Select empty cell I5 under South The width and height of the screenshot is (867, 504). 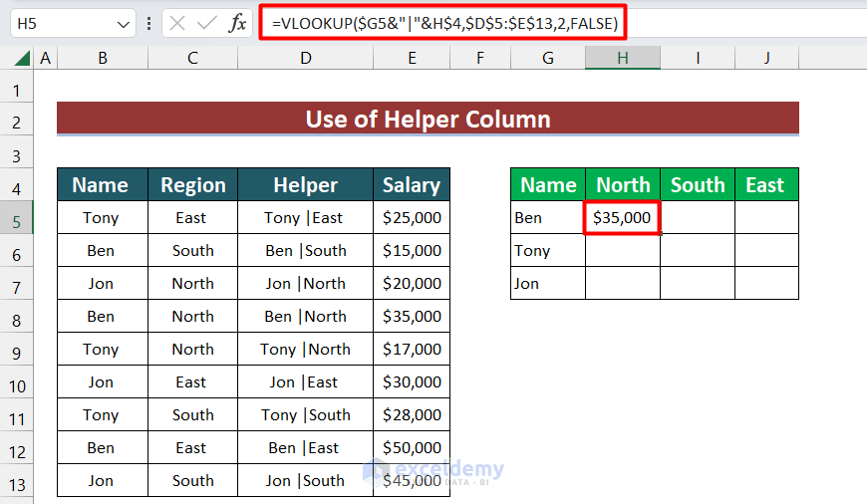(x=698, y=217)
